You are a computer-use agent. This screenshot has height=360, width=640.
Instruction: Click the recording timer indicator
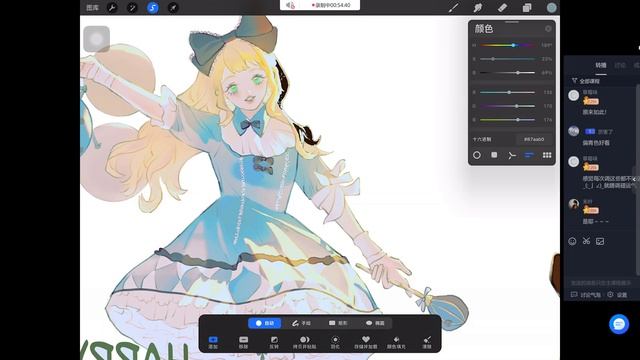click(x=331, y=5)
